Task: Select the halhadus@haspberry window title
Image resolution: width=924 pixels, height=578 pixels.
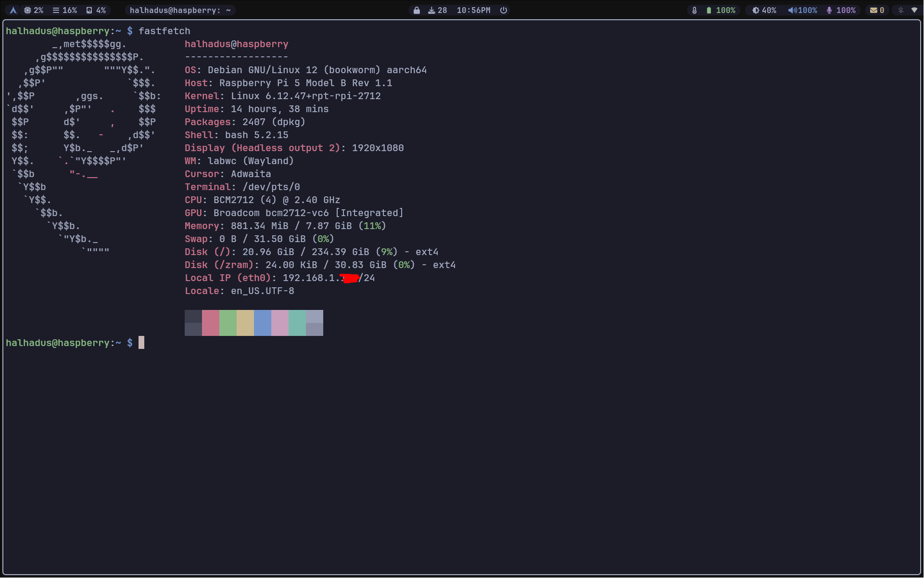Action: pos(180,10)
